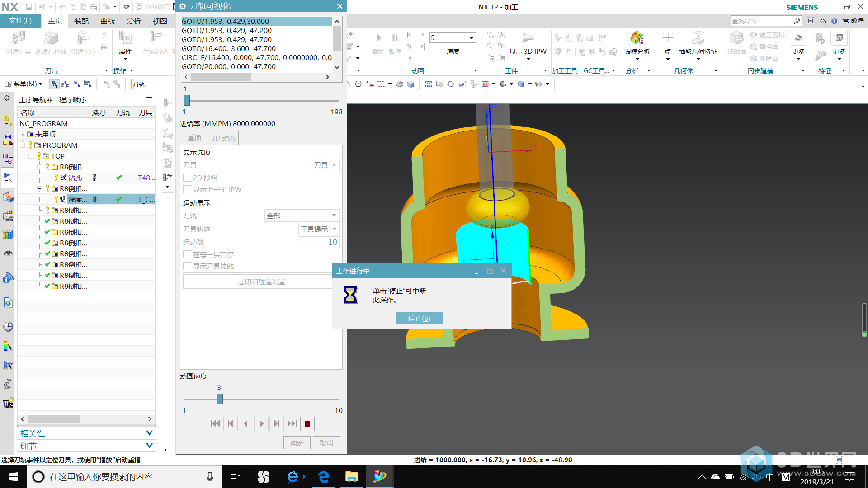This screenshot has height=488, width=868.
Task: Toggle the 显示上一个 IPW checkbox
Action: click(x=187, y=189)
